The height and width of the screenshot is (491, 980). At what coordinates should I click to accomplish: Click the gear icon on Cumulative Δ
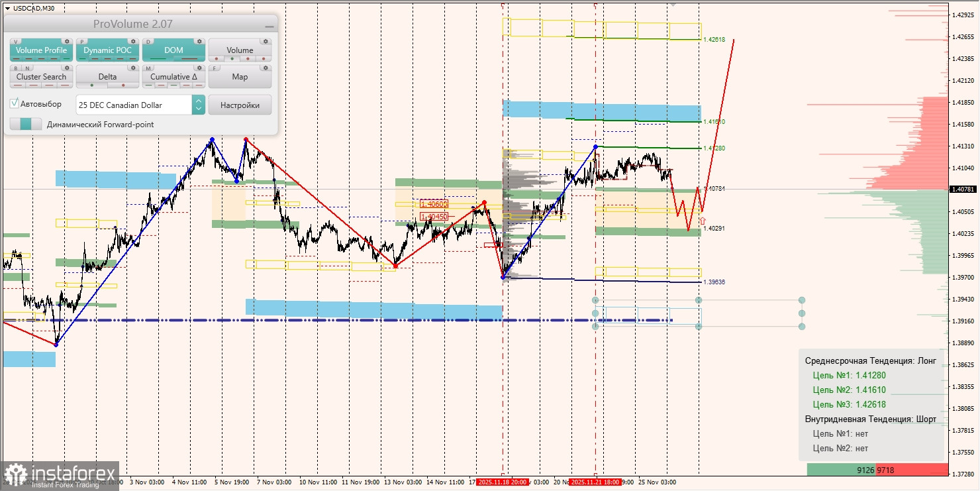coord(199,68)
